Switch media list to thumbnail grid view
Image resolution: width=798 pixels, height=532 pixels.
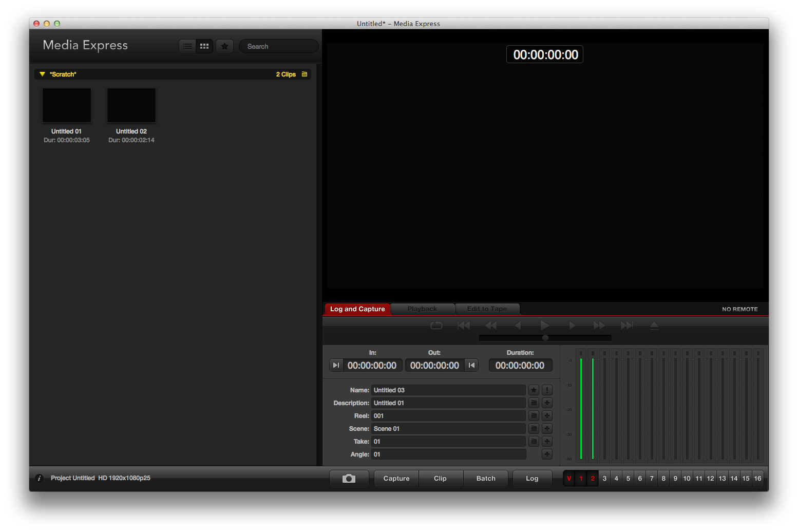204,46
